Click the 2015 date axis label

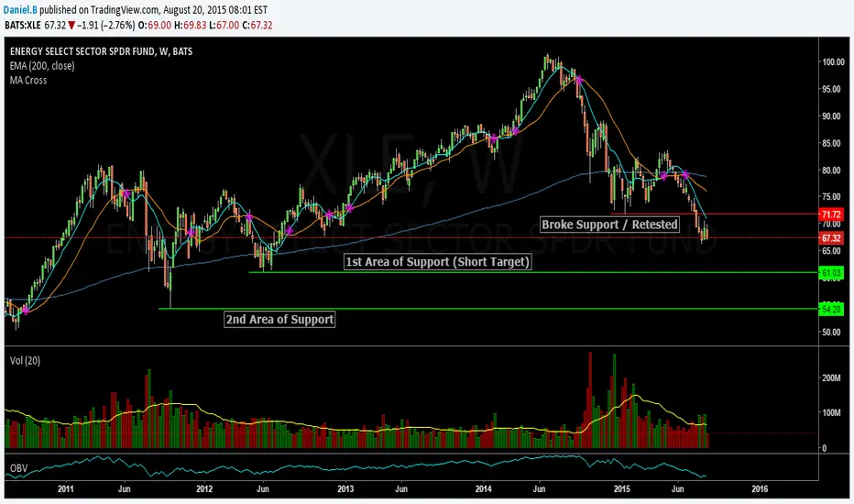[622, 488]
